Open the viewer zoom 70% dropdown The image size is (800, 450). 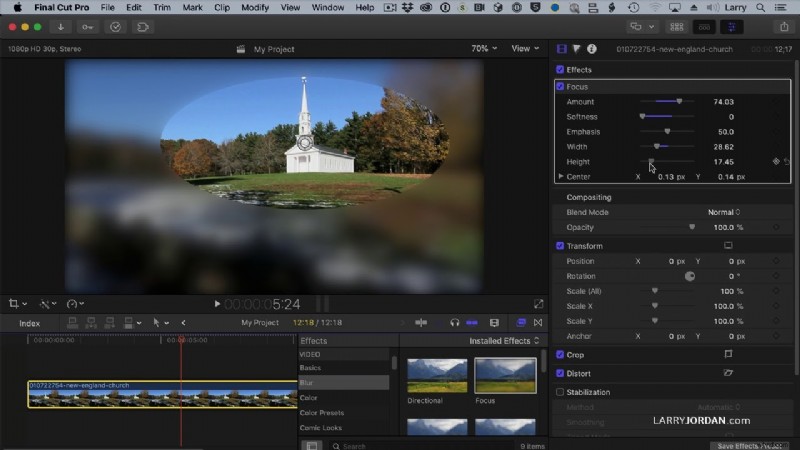tap(484, 48)
